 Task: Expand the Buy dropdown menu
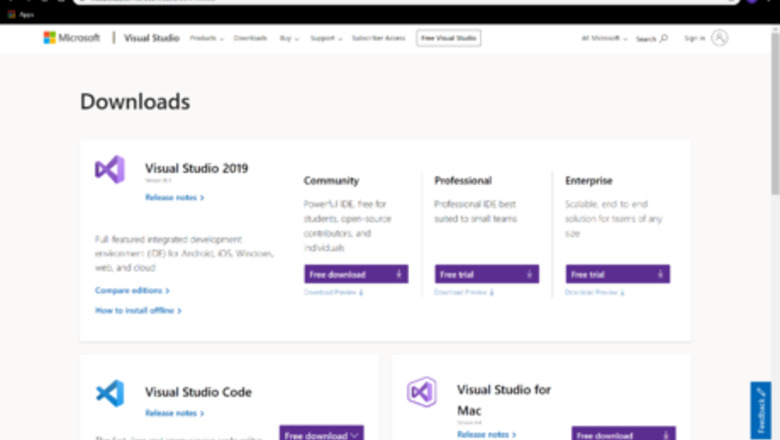[288, 38]
